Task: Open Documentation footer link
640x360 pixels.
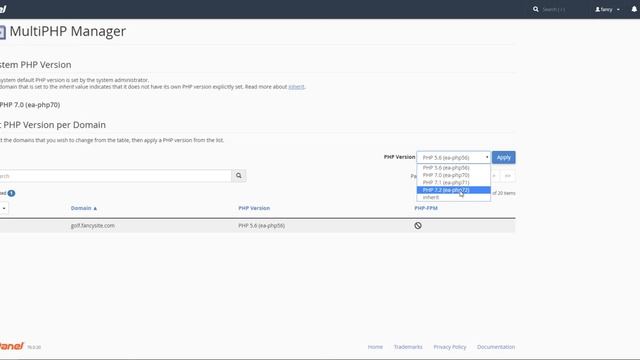Action: [496, 347]
